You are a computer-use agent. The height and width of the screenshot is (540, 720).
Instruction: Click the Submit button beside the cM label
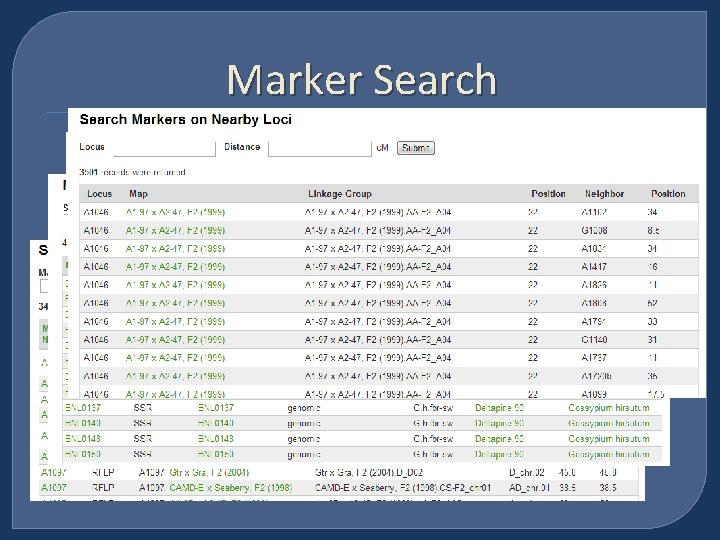[x=416, y=148]
